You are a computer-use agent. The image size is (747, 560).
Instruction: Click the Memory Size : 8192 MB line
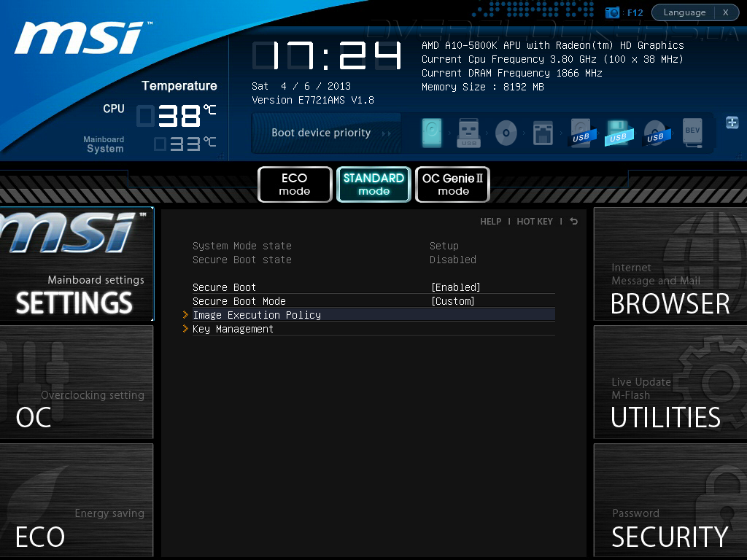click(483, 87)
